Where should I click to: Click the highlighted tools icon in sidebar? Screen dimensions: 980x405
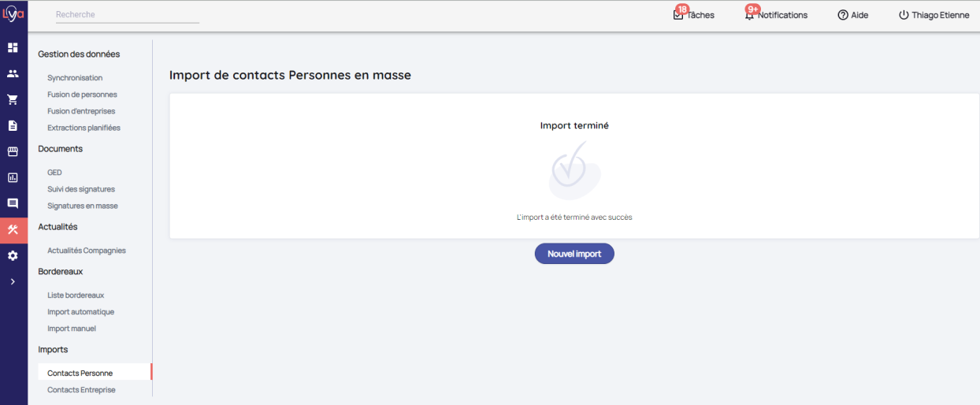[13, 230]
